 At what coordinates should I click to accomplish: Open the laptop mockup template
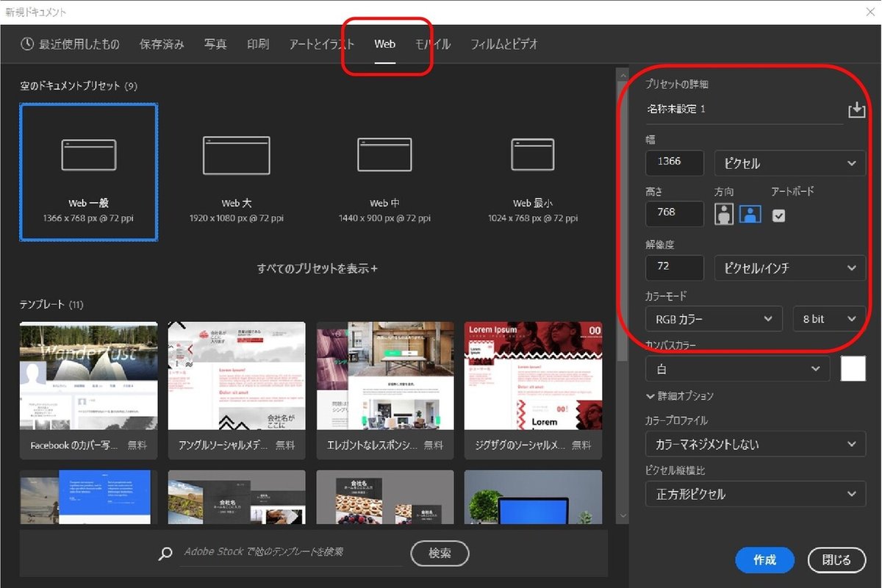(534, 497)
